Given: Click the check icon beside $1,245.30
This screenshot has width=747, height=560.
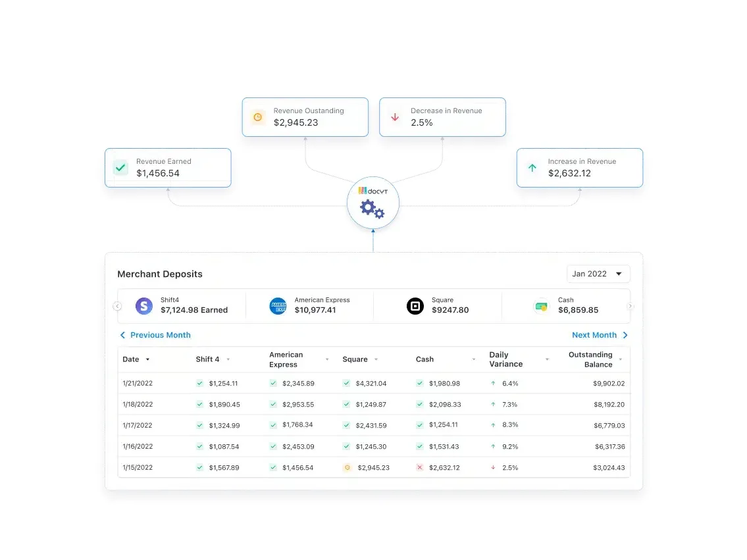Looking at the screenshot, I should click(x=346, y=447).
